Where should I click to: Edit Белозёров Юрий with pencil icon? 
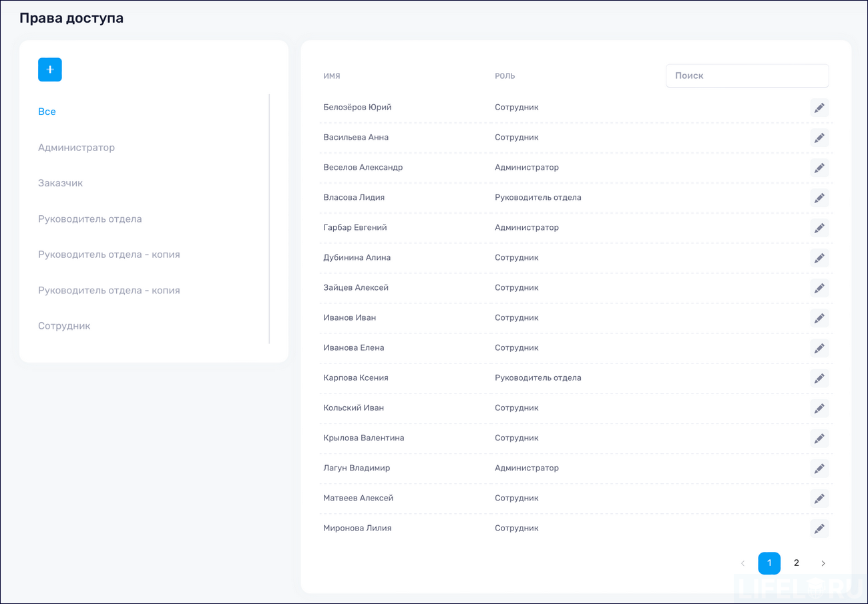point(819,108)
